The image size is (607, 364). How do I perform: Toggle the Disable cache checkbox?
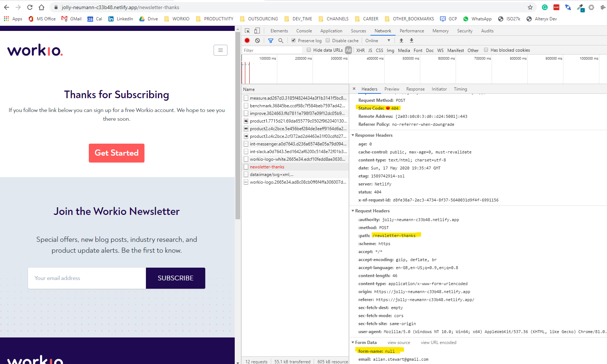328,40
